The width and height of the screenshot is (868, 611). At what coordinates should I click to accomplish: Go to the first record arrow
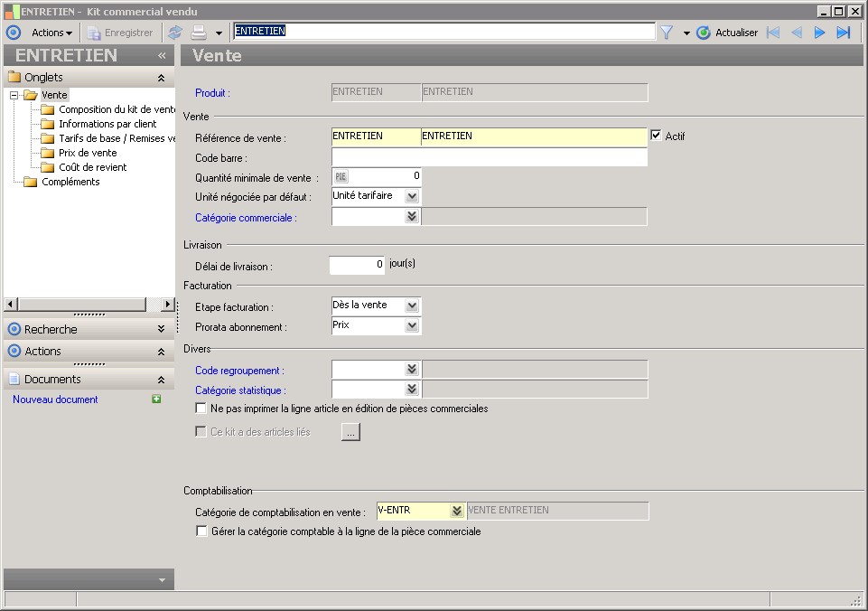click(773, 33)
